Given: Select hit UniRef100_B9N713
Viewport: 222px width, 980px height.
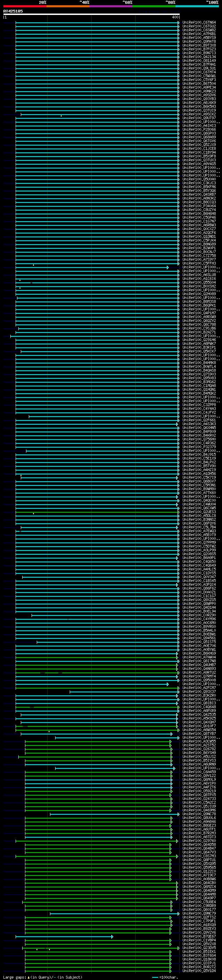Looking at the screenshot, I should 199,53.
